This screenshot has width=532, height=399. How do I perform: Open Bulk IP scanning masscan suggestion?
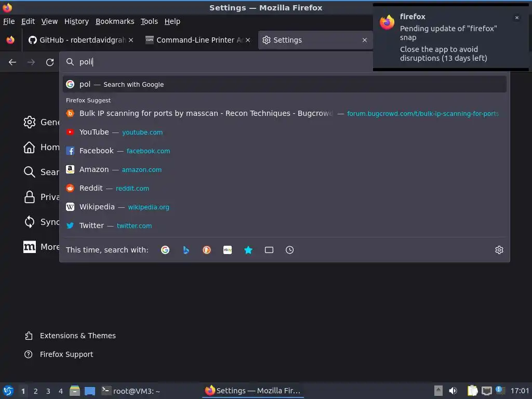click(285, 113)
